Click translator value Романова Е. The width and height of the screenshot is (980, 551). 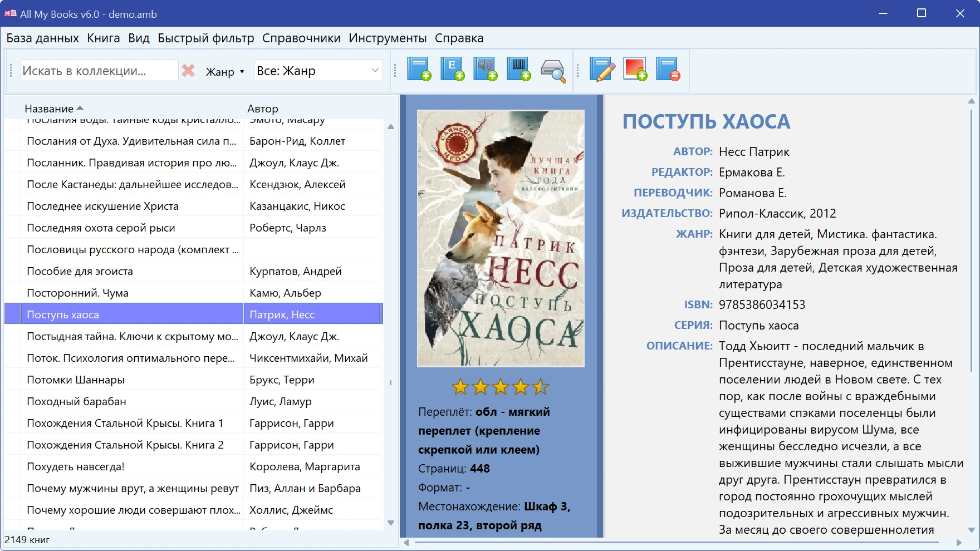(753, 193)
